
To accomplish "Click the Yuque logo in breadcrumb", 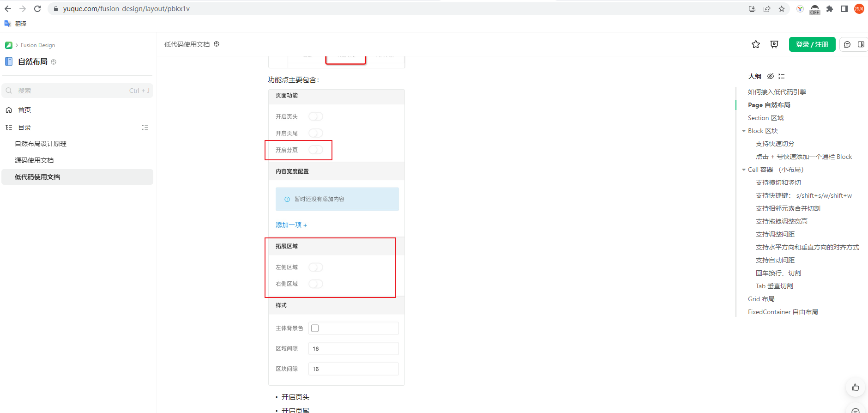I will [x=8, y=45].
